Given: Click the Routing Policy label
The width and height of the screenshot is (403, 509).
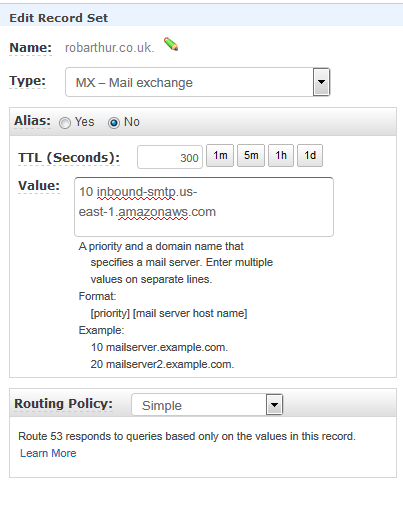Looking at the screenshot, I should tap(63, 404).
